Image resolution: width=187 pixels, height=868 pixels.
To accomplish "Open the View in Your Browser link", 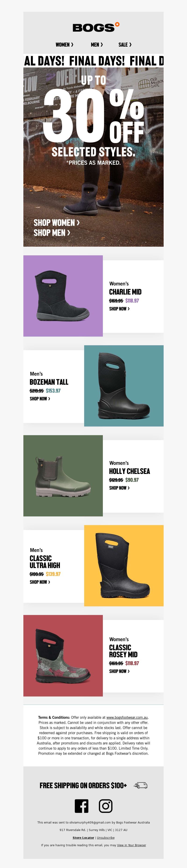I will pyautogui.click(x=132, y=845).
